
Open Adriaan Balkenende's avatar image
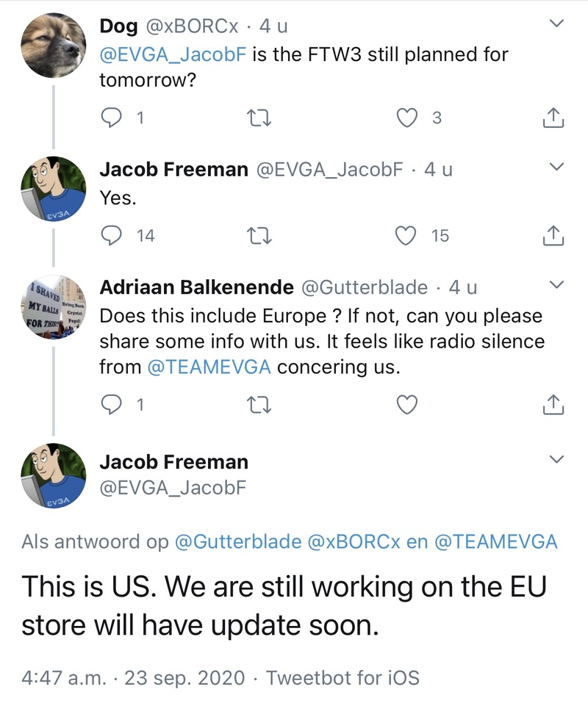52,305
